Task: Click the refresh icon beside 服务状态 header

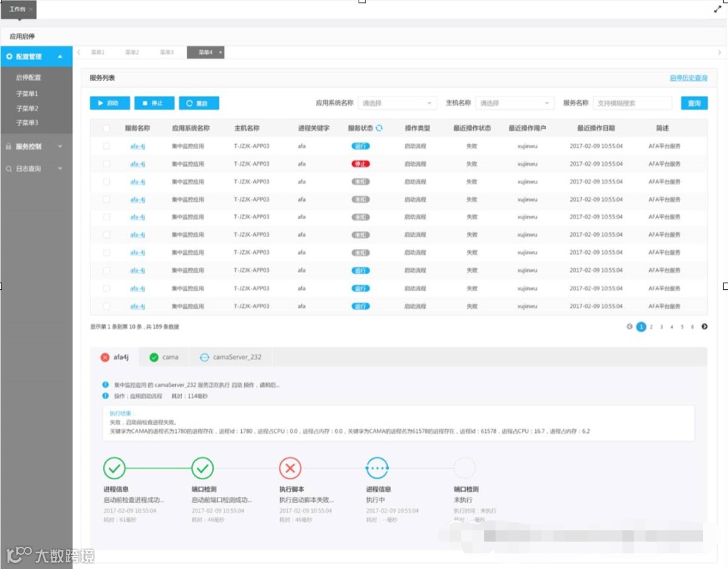Action: pos(380,128)
